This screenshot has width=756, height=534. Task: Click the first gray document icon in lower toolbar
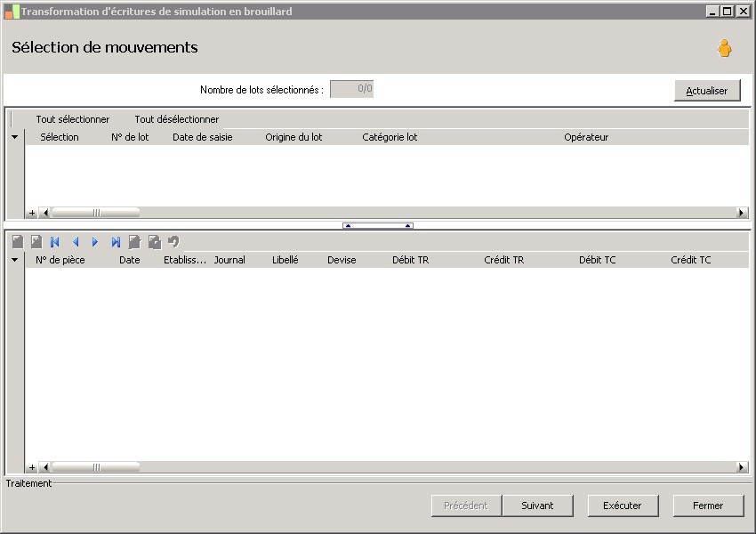[x=18, y=242]
